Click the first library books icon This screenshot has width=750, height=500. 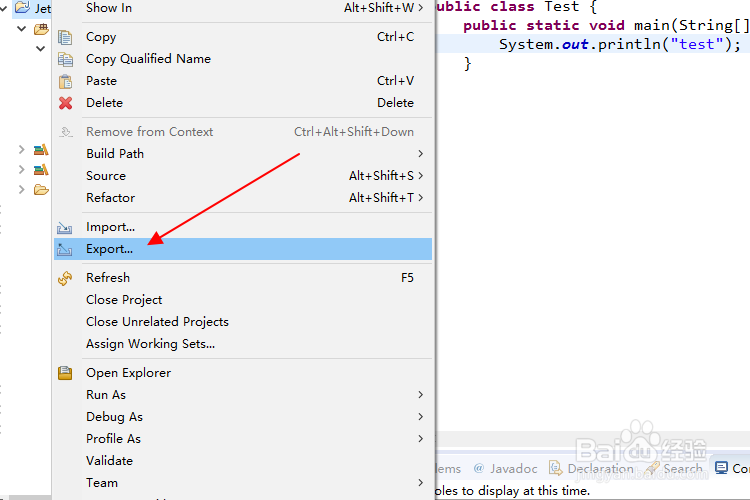click(41, 150)
